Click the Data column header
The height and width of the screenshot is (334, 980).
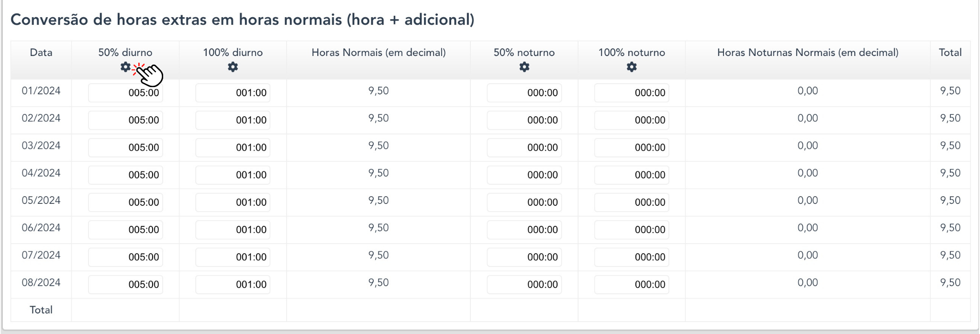pos(41,53)
